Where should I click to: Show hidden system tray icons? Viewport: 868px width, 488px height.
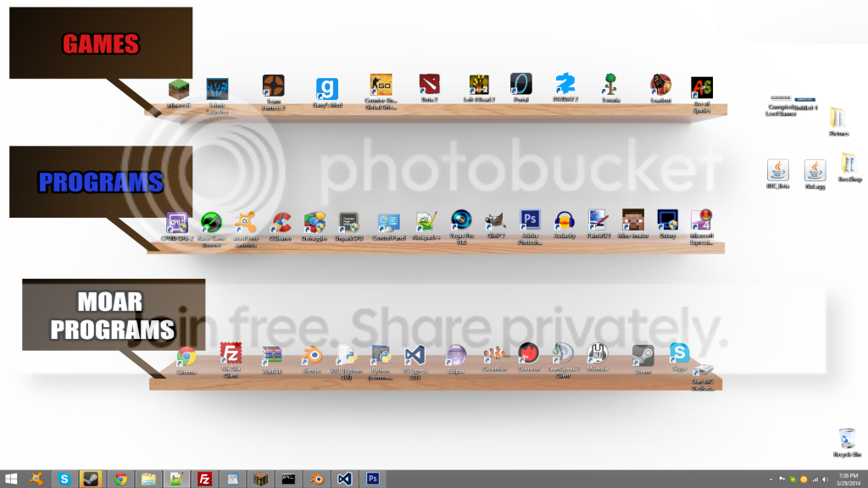pyautogui.click(x=771, y=480)
